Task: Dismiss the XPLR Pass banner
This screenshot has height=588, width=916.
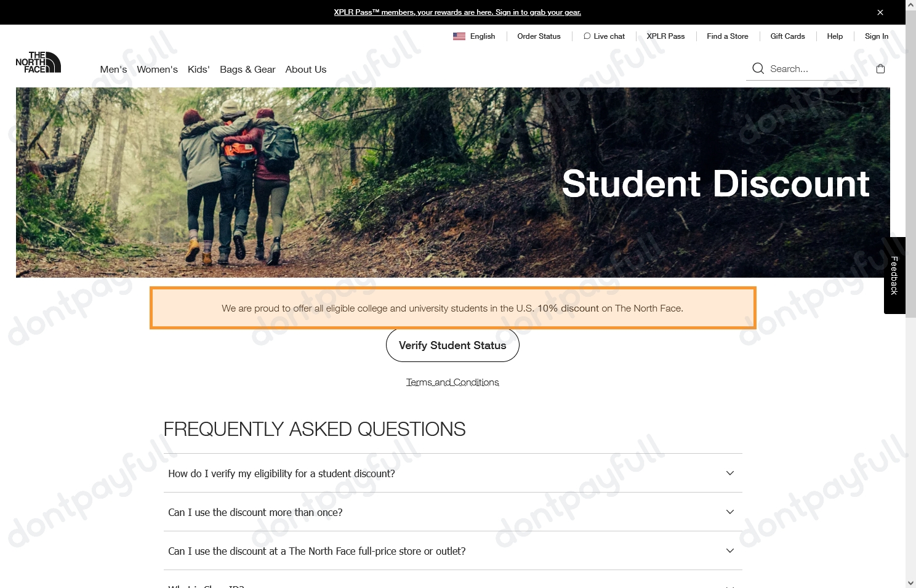Action: click(x=880, y=12)
